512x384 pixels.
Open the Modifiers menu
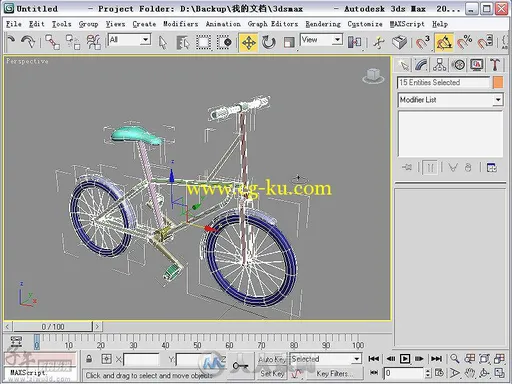click(180, 24)
